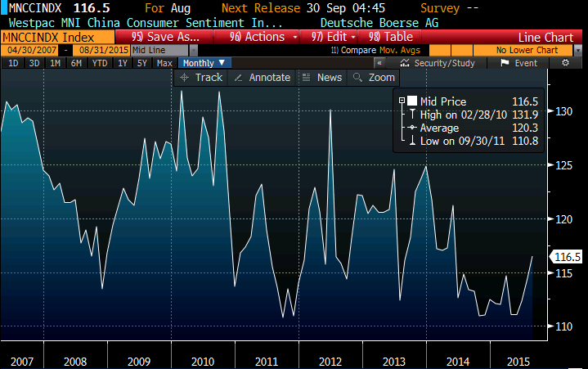The width and height of the screenshot is (588, 369).
Task: Select the 1Y time range
Action: [123, 63]
